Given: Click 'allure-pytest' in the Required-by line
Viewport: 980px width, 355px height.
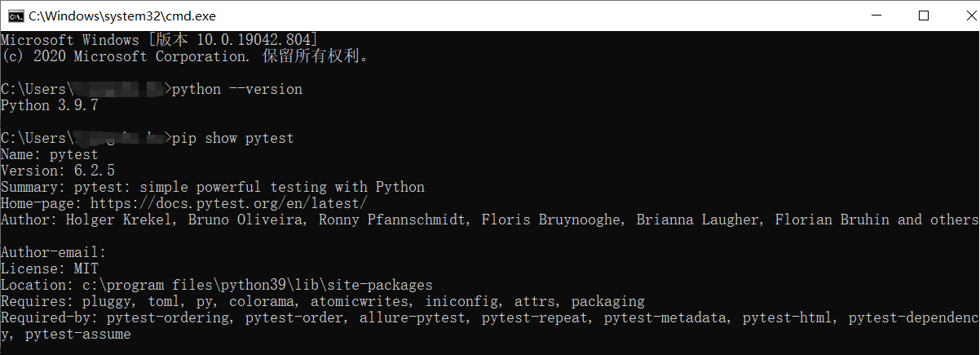Looking at the screenshot, I should (413, 317).
